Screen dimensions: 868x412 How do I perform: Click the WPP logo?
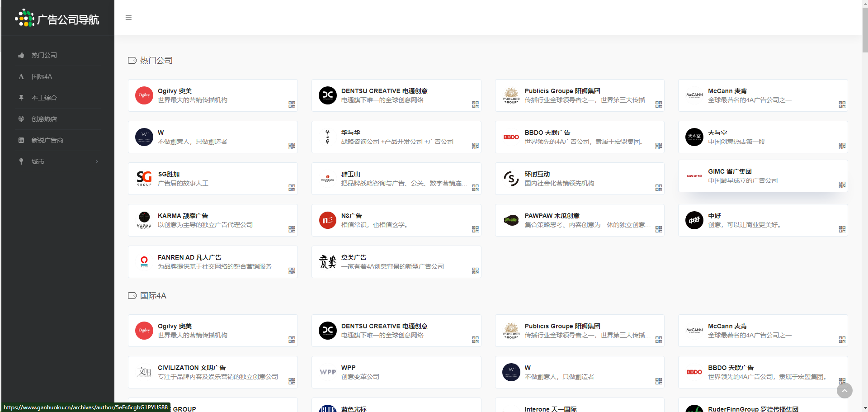click(328, 372)
